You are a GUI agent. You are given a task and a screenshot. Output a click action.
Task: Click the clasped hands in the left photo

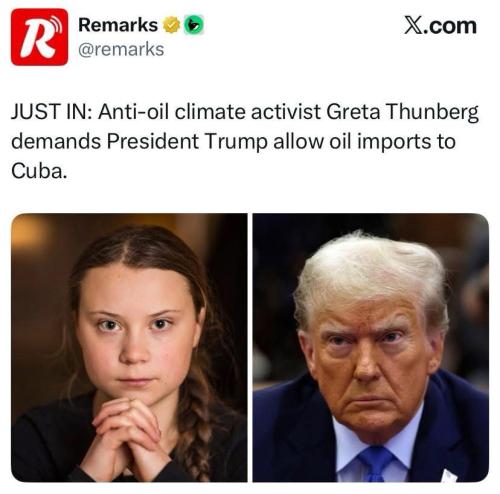[x=127, y=433]
